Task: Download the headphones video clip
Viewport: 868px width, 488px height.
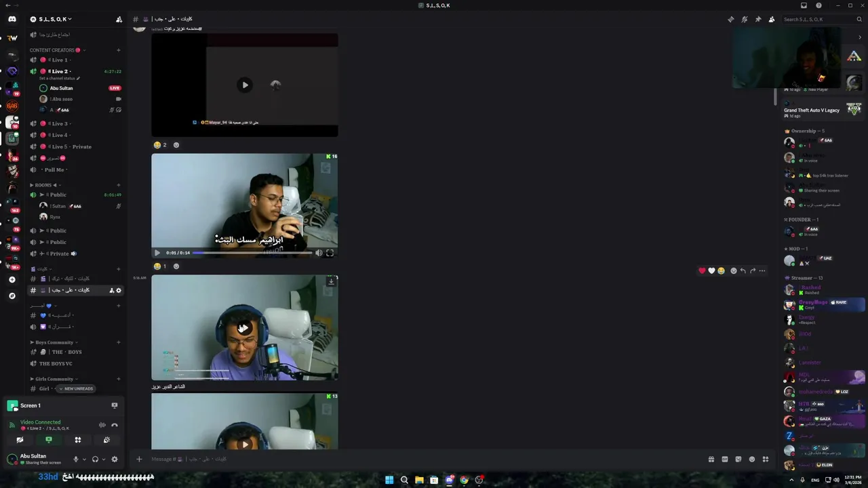Action: point(331,281)
